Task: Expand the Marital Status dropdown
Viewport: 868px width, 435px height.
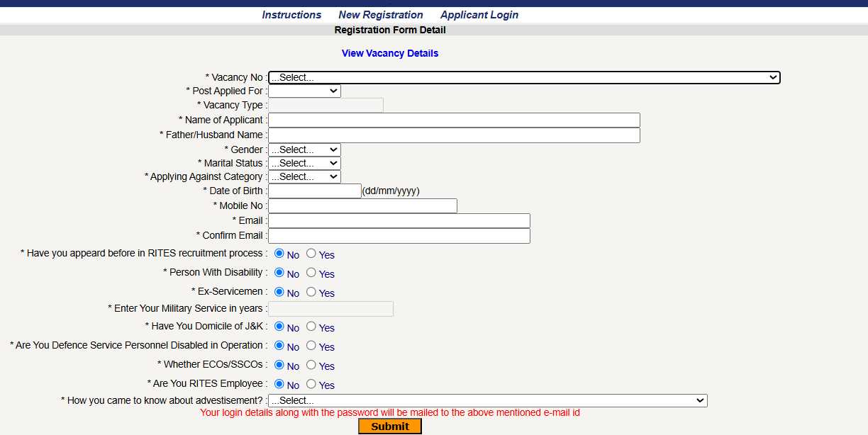Action: 304,163
